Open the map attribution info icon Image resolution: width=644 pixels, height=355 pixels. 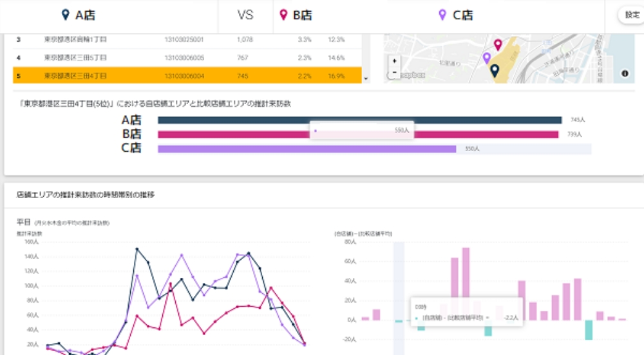625,74
